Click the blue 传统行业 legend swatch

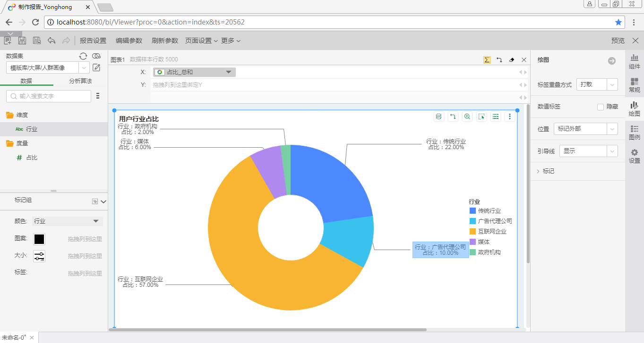click(472, 211)
